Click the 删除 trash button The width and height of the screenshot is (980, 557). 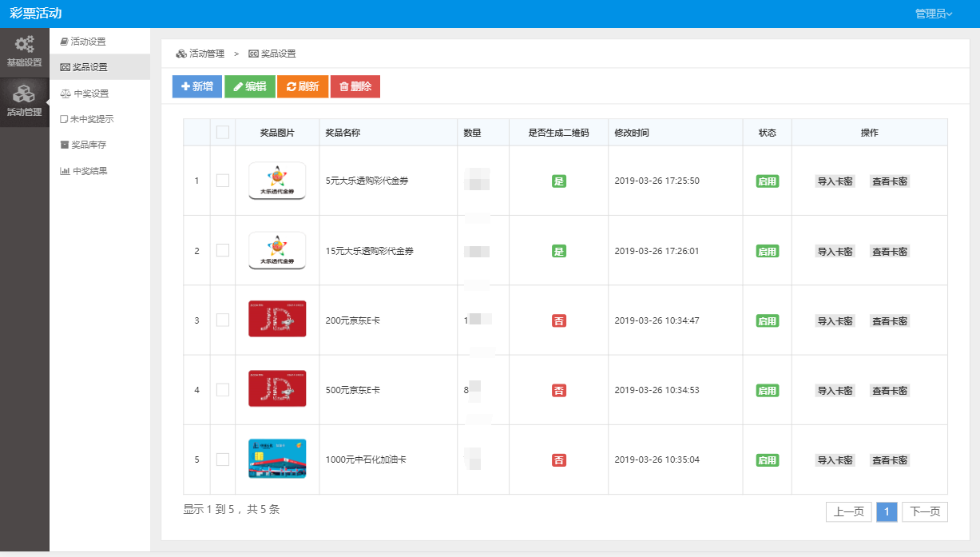tap(355, 86)
